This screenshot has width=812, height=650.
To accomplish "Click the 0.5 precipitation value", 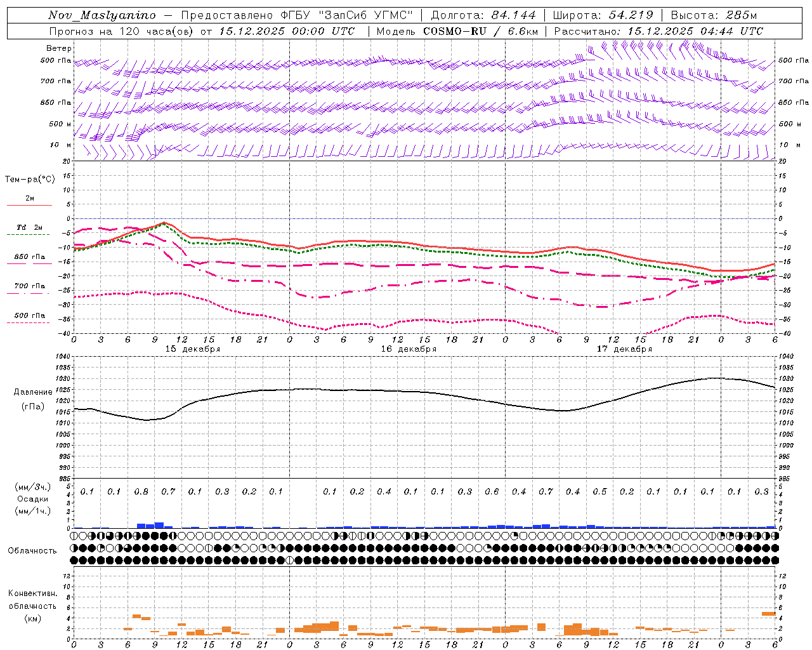I will pos(599,491).
